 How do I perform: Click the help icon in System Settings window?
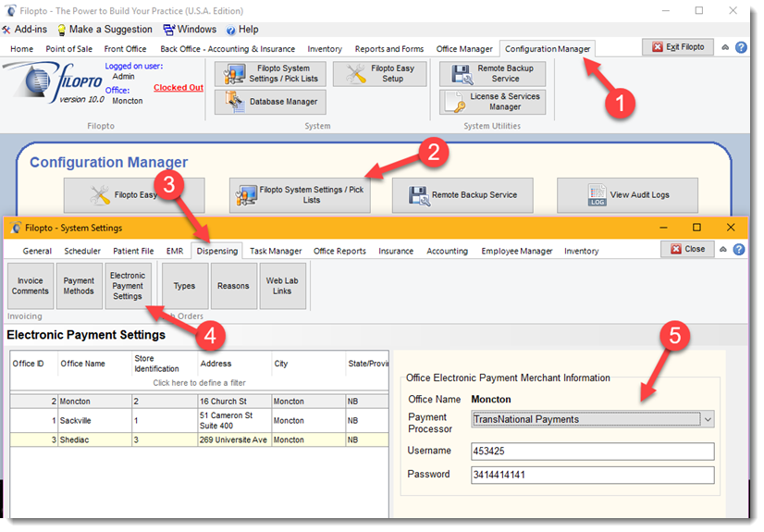739,250
